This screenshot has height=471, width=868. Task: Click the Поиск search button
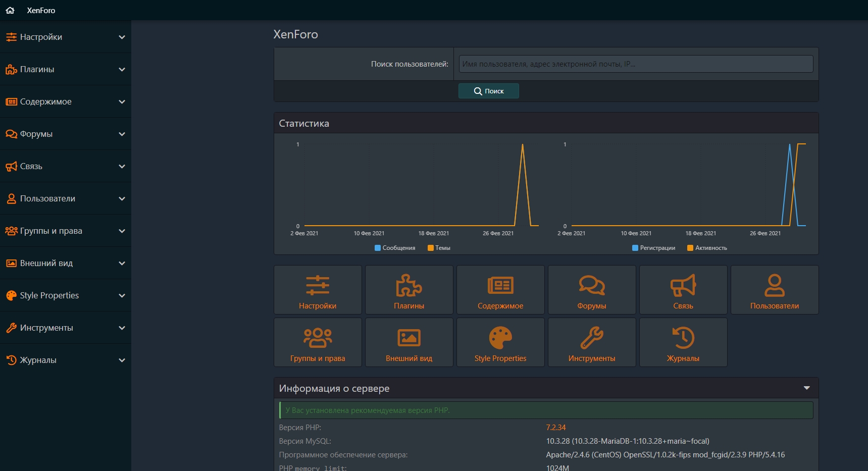[488, 91]
